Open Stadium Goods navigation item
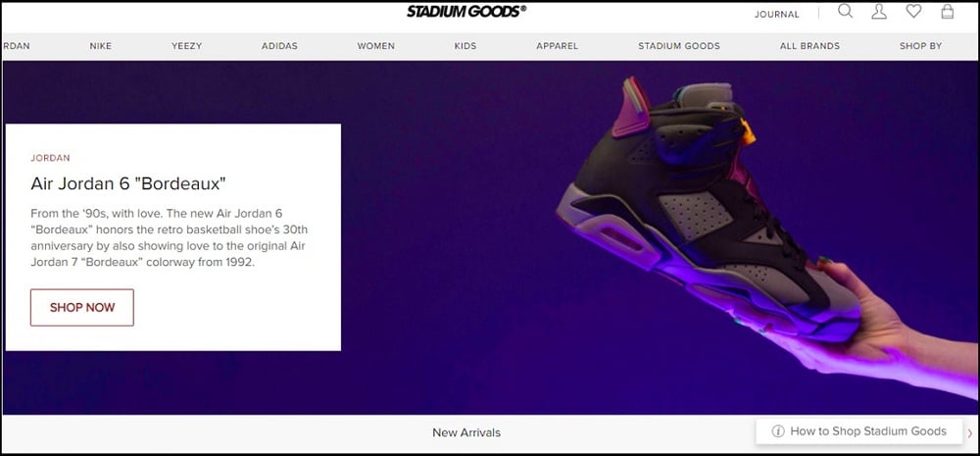Viewport: 980px width, 456px height. point(679,46)
